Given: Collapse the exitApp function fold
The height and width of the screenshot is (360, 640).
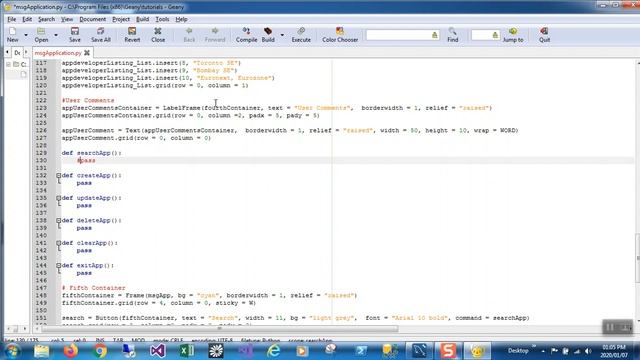Looking at the screenshot, I should coord(59,265).
